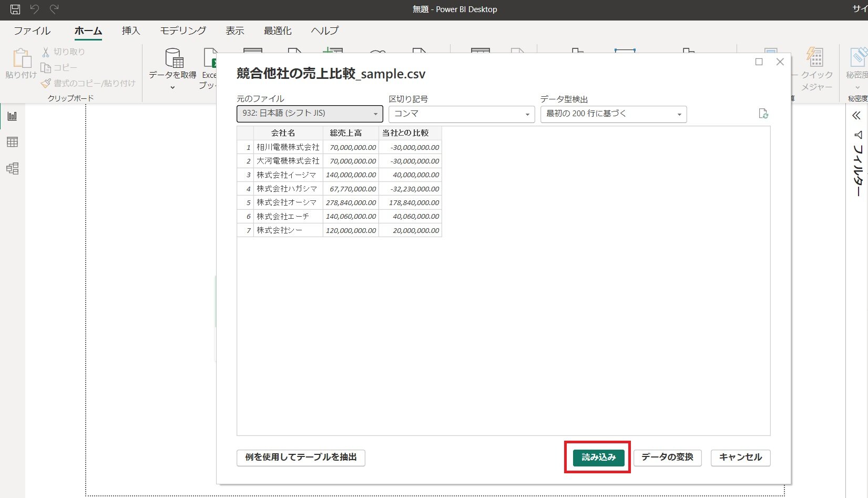Open データを取得 database icon
The image size is (868, 498).
[173, 59]
